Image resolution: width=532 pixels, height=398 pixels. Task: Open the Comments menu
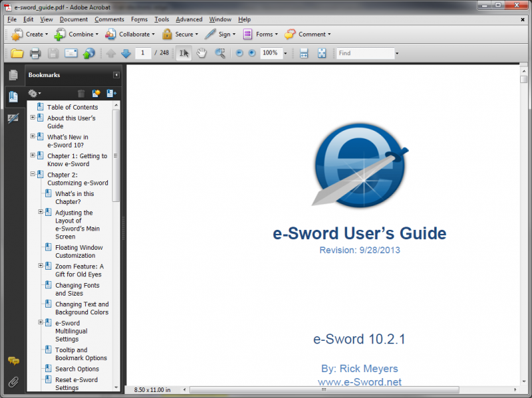109,20
